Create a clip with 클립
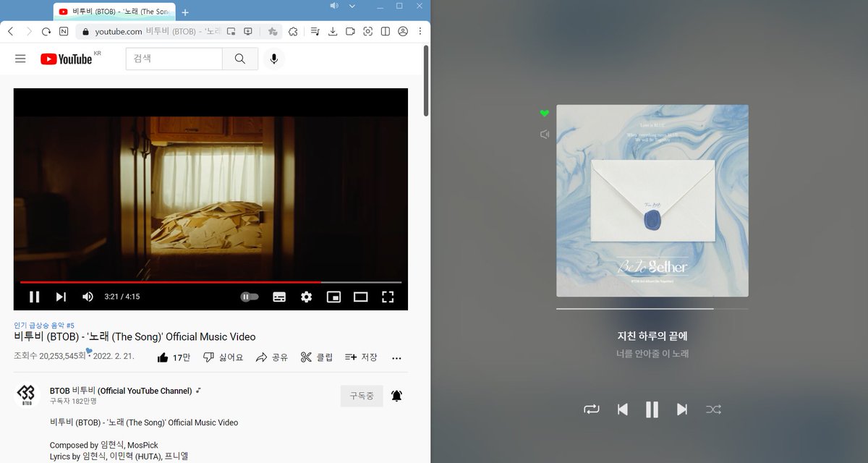The image size is (868, 463). pyautogui.click(x=317, y=357)
